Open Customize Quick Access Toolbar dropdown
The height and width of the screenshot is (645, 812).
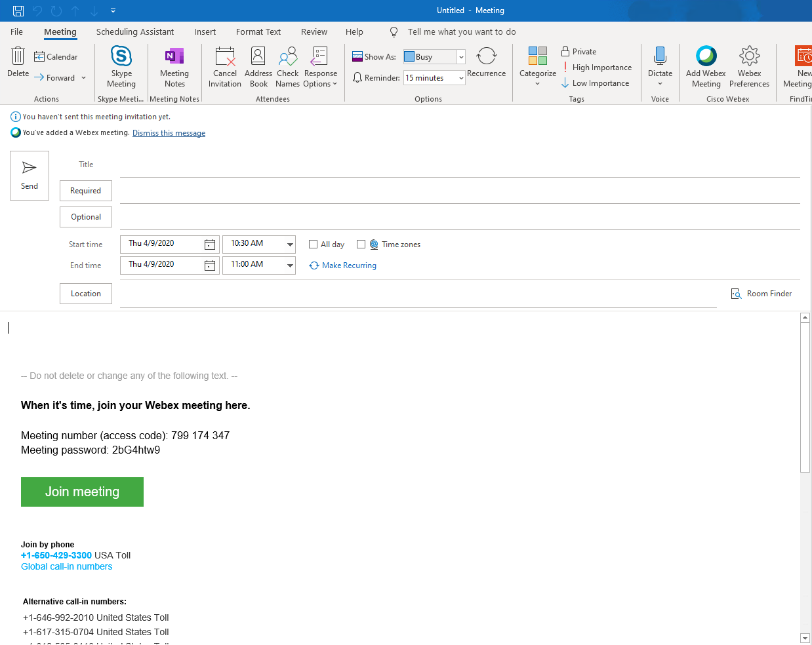113,10
